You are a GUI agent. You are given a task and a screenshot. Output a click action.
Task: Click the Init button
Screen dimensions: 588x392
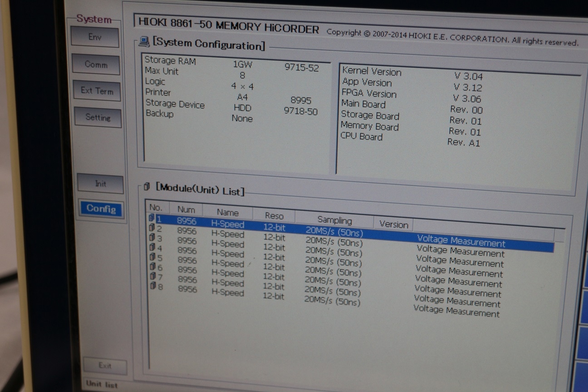click(x=100, y=184)
